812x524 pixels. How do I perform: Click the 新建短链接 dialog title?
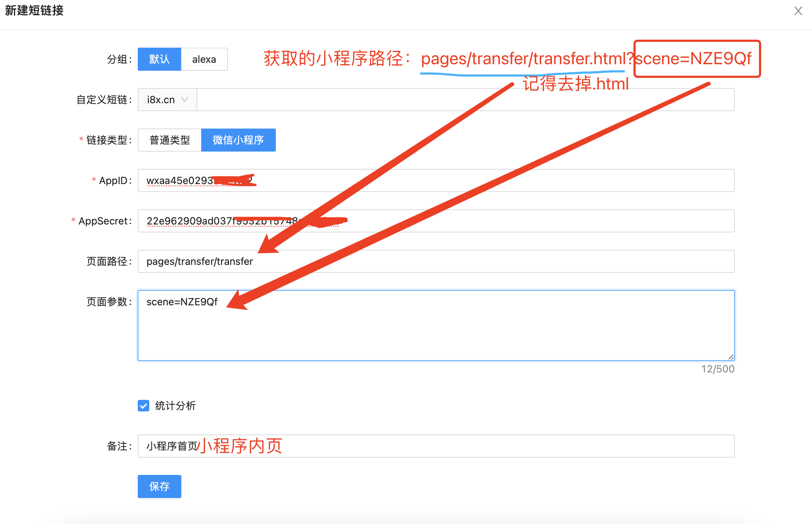34,10
